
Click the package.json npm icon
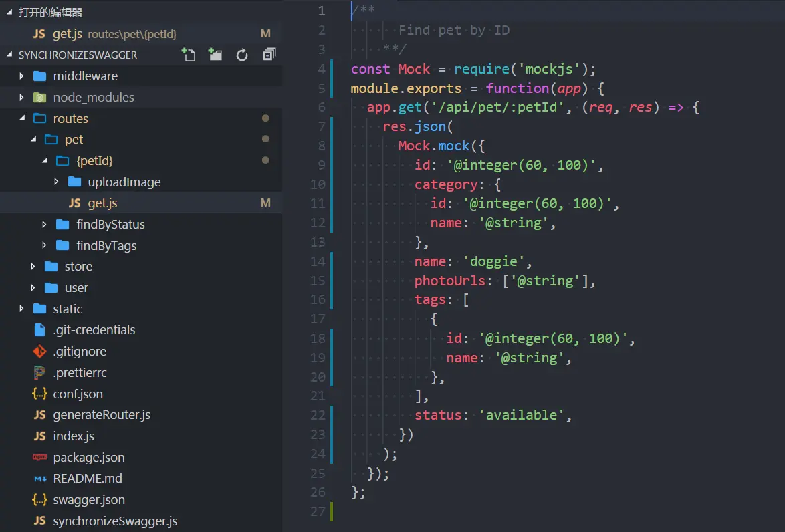coord(39,457)
